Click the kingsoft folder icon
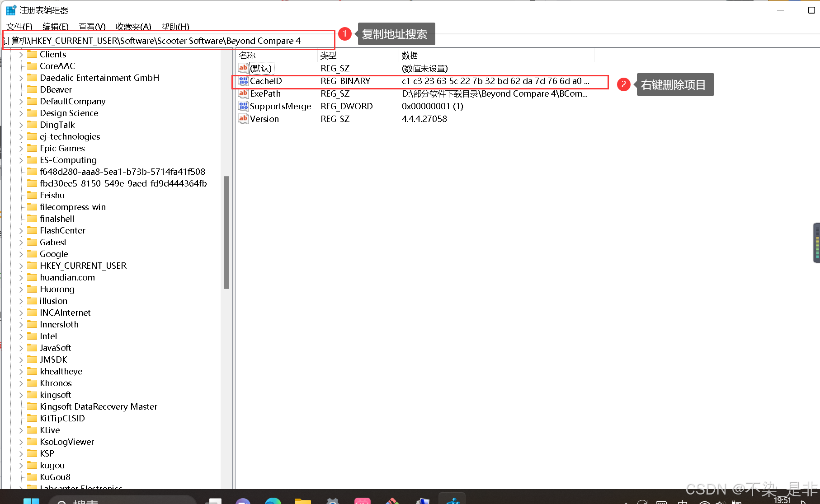 click(x=32, y=395)
